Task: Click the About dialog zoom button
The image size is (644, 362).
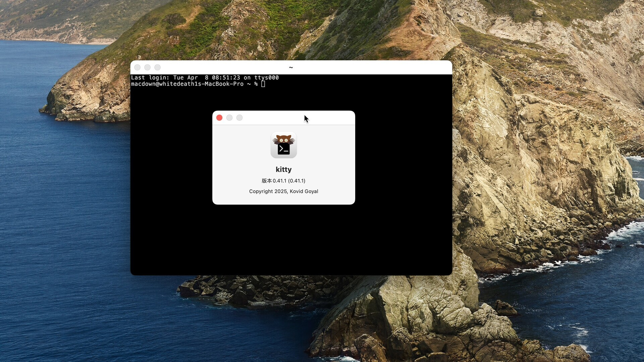Action: 239,118
